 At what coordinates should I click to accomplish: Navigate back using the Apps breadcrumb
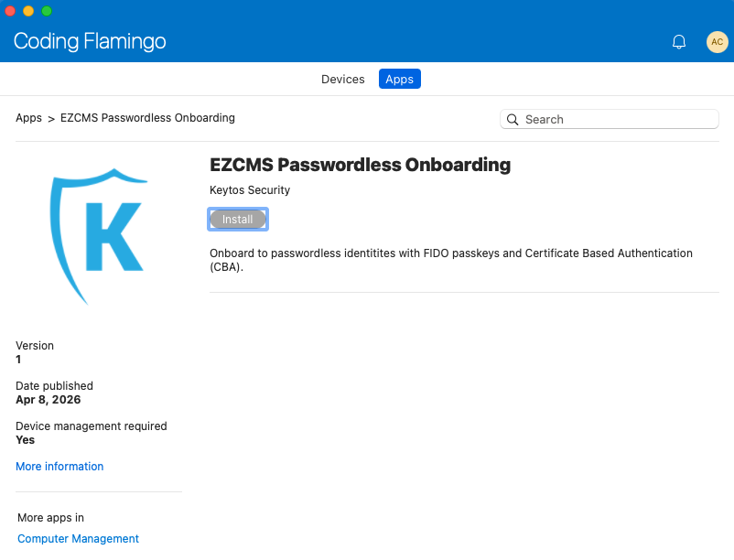[x=28, y=118]
